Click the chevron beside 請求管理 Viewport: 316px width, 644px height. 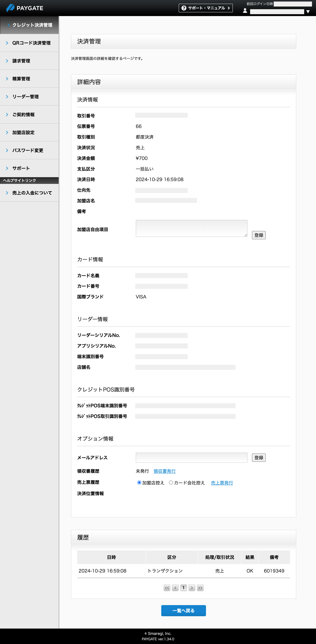coord(7,61)
